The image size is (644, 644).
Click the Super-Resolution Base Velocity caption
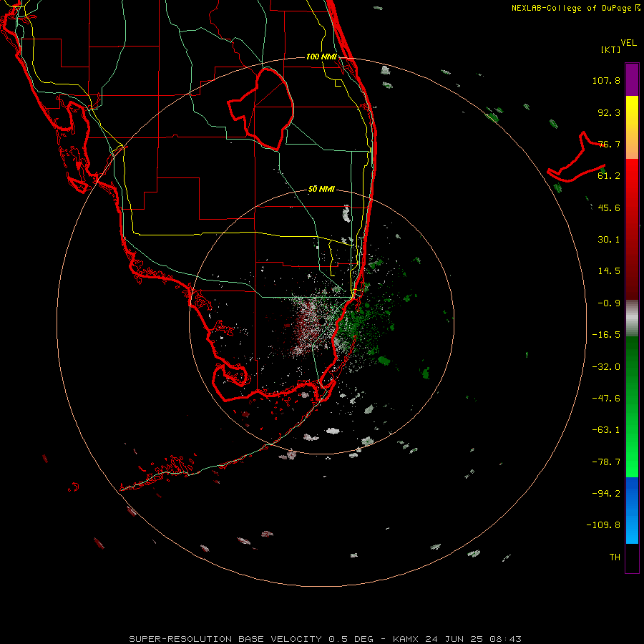tap(326, 639)
